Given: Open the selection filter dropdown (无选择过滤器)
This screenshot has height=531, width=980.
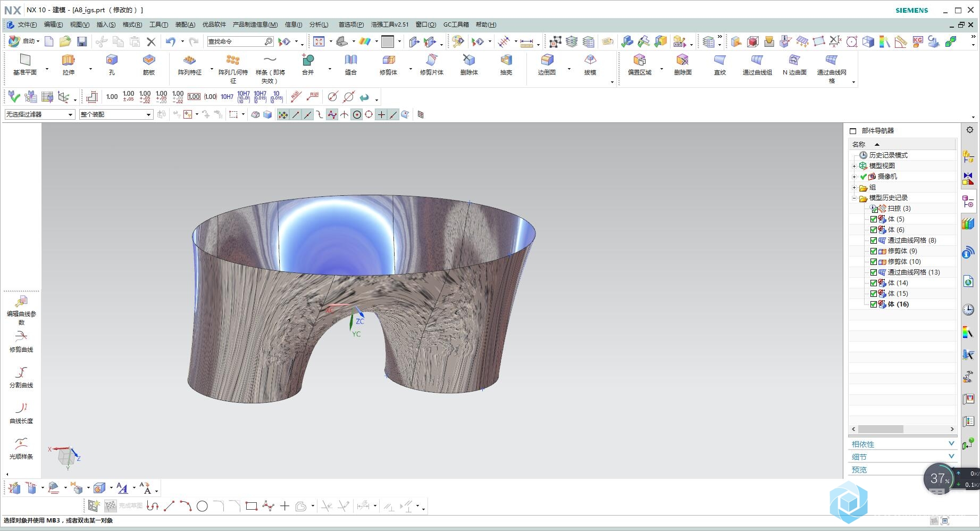Looking at the screenshot, I should click(x=40, y=114).
